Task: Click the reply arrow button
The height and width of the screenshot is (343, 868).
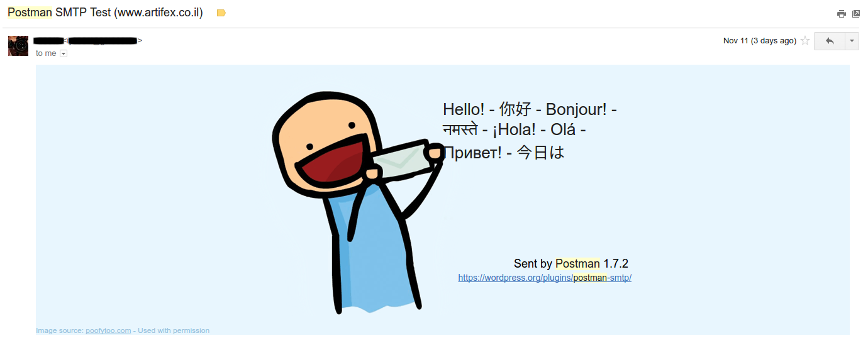Action: coord(830,41)
